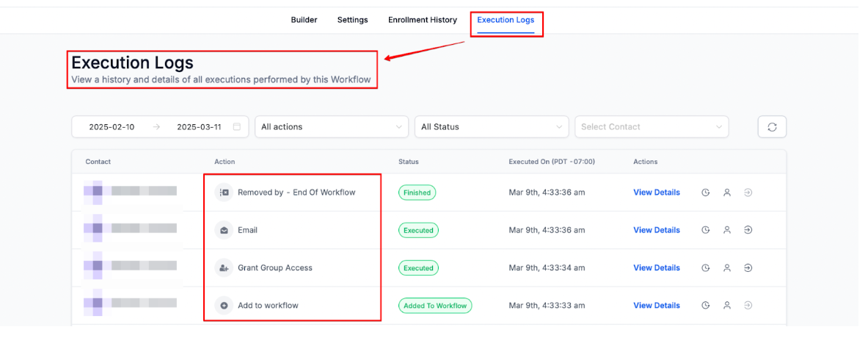Click the clock icon in the Grant Group Access row
868x338 pixels.
click(x=706, y=268)
